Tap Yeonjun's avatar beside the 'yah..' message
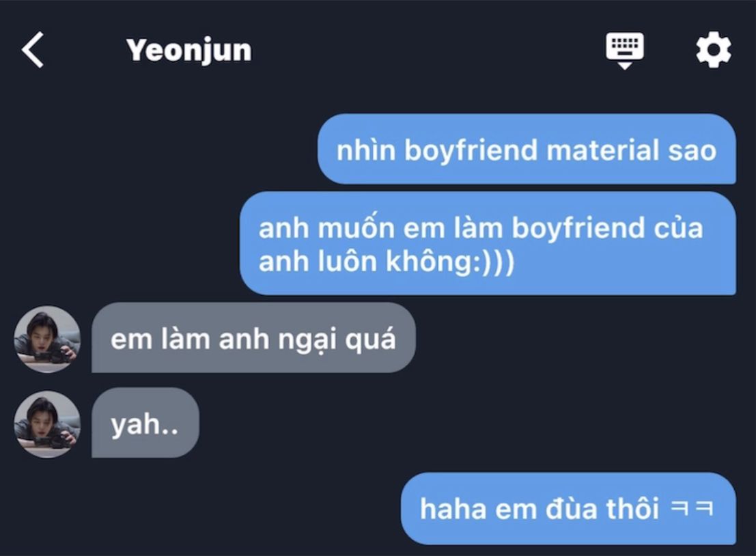The image size is (756, 556). [46, 424]
